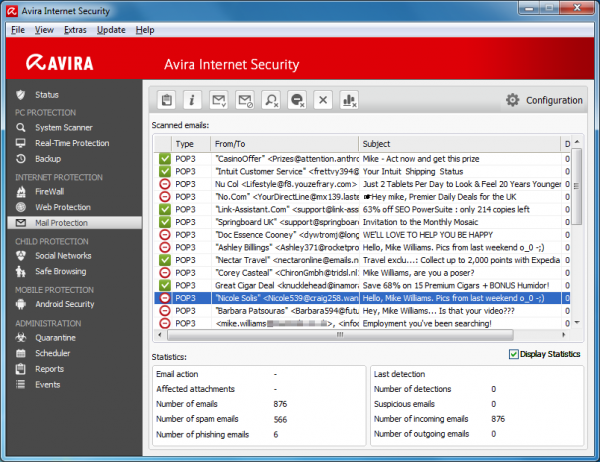Click the FireWall sidebar icon
The width and height of the screenshot is (600, 462).
tap(21, 191)
